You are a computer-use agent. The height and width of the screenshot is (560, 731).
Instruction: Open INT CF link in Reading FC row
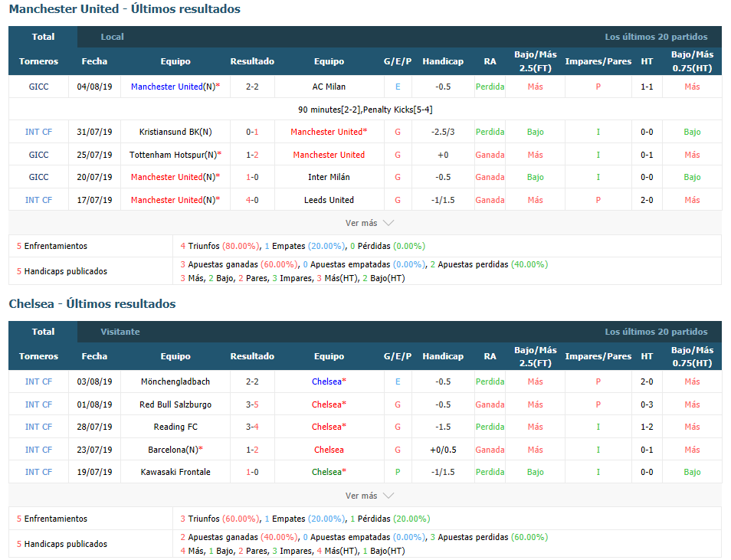38,427
